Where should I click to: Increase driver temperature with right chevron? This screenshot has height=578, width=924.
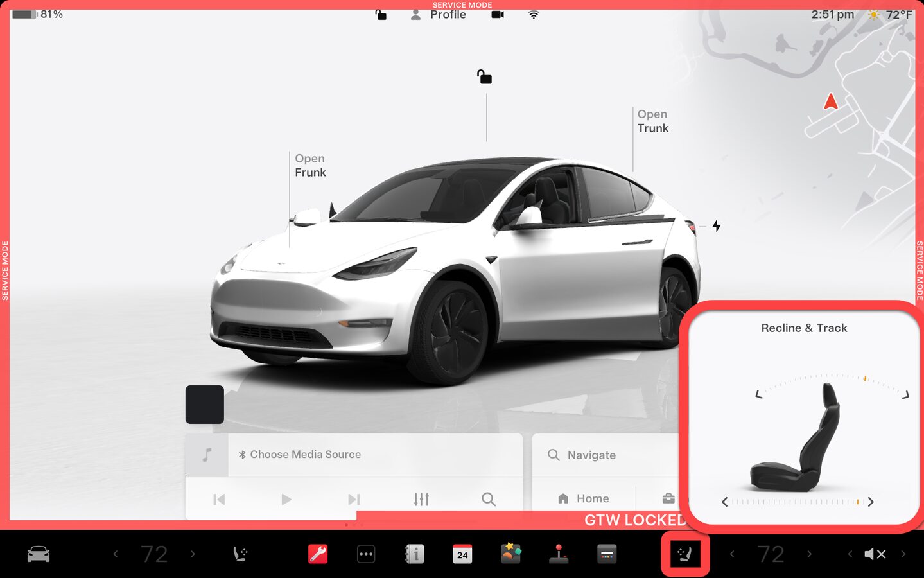click(193, 554)
